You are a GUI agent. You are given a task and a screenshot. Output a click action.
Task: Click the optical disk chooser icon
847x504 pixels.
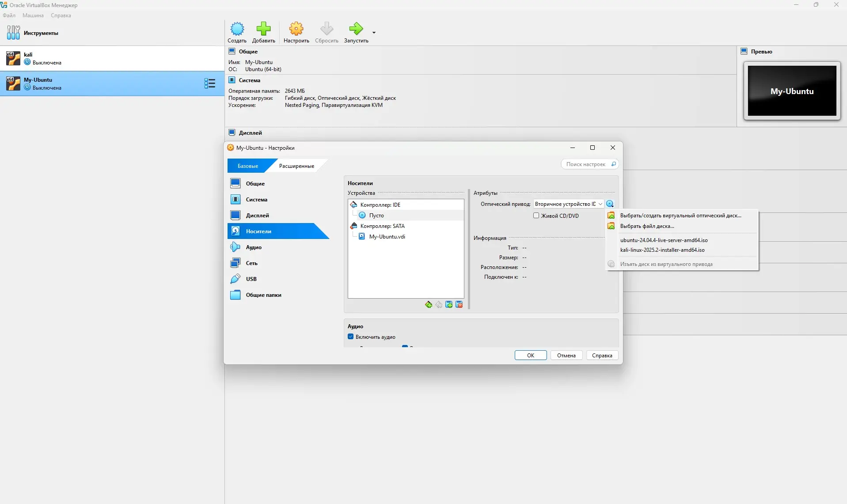(x=610, y=204)
